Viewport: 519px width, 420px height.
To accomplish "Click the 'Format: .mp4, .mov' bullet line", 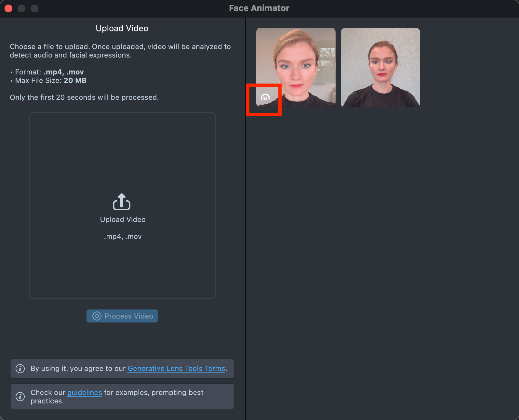I will [49, 72].
